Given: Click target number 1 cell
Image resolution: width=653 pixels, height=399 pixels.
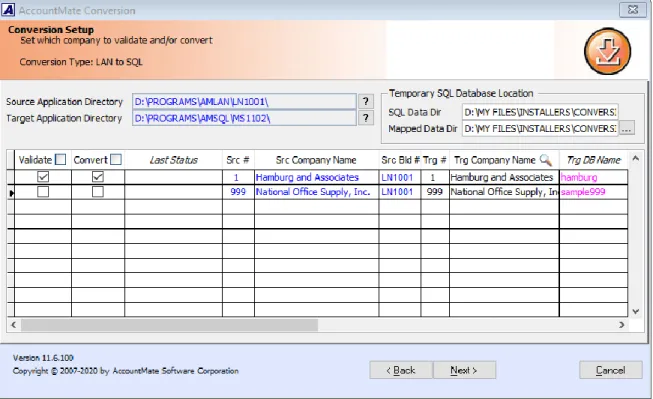Looking at the screenshot, I should tap(435, 177).
